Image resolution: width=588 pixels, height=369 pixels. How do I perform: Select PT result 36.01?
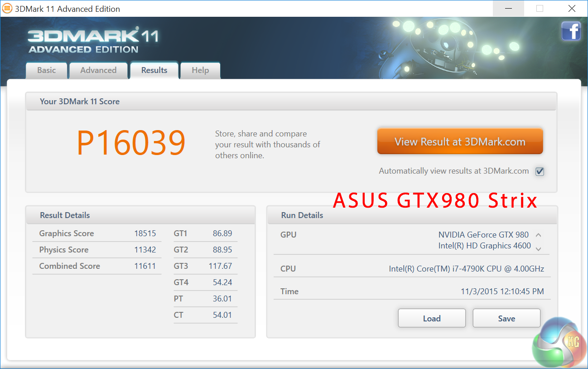(222, 299)
